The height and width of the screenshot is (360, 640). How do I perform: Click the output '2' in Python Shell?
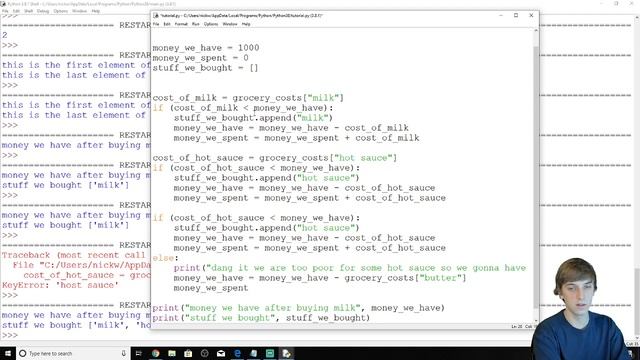pos(4,35)
